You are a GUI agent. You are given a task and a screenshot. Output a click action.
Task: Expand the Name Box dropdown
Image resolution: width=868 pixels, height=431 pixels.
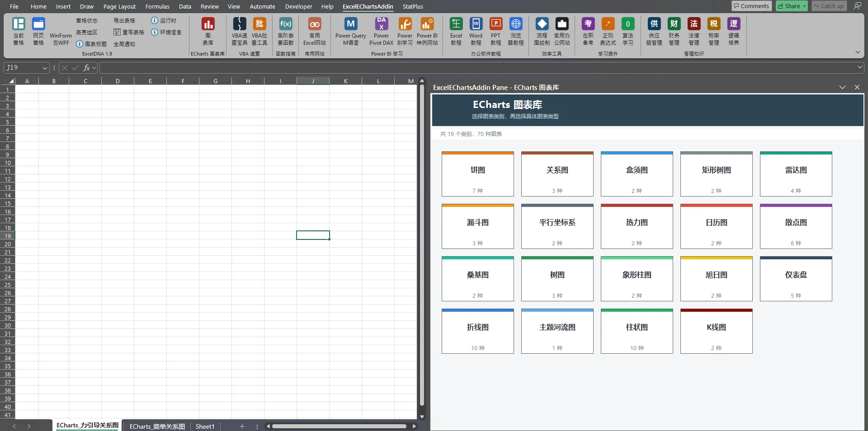[45, 68]
